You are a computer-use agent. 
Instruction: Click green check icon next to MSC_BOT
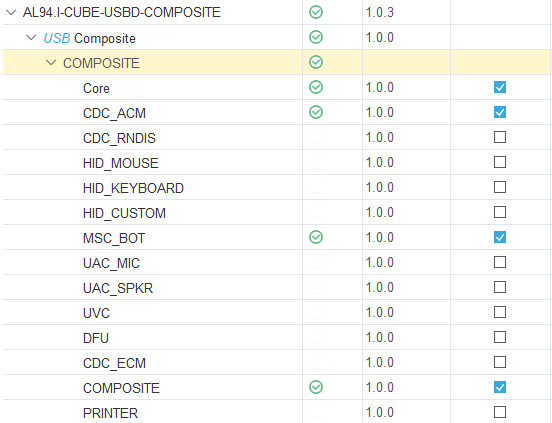(x=316, y=237)
